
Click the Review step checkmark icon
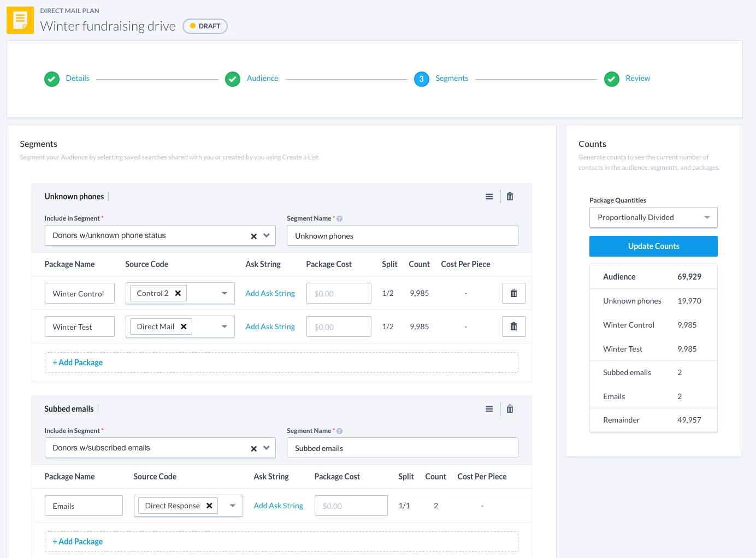coord(612,79)
